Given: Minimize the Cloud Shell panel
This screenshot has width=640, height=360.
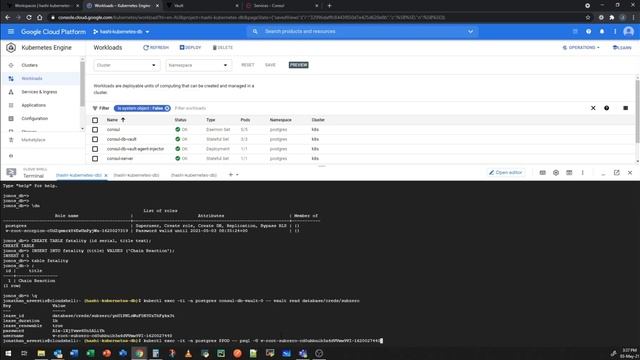Looking at the screenshot, I should coord(603,173).
